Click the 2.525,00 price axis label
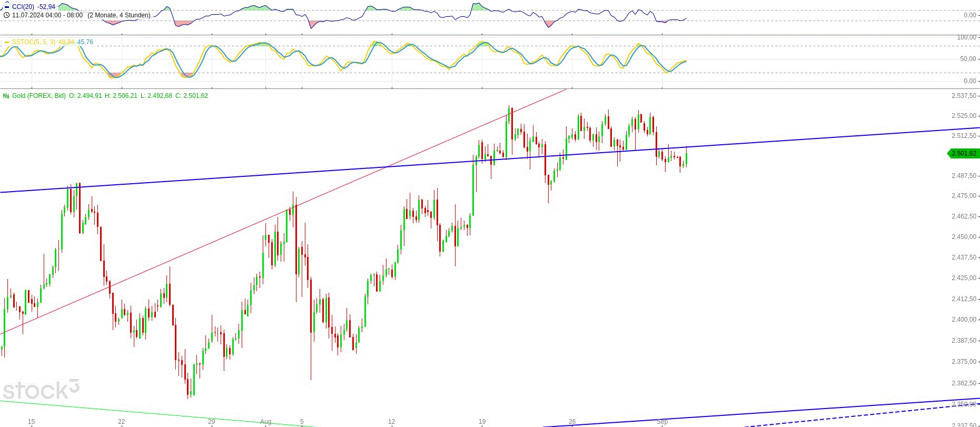This screenshot has height=427, width=980. click(x=964, y=116)
